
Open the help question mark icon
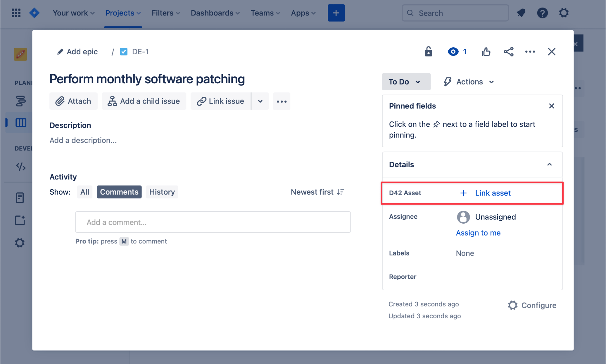pyautogui.click(x=542, y=13)
